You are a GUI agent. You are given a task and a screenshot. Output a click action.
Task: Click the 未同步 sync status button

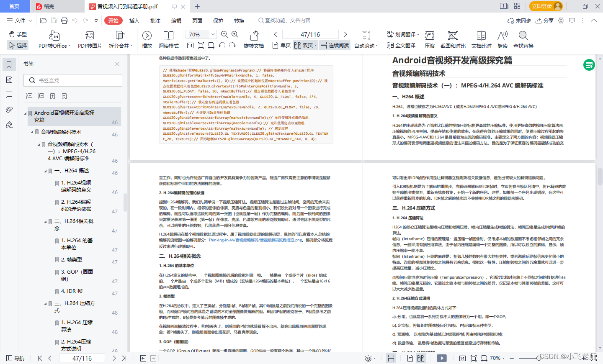point(519,21)
